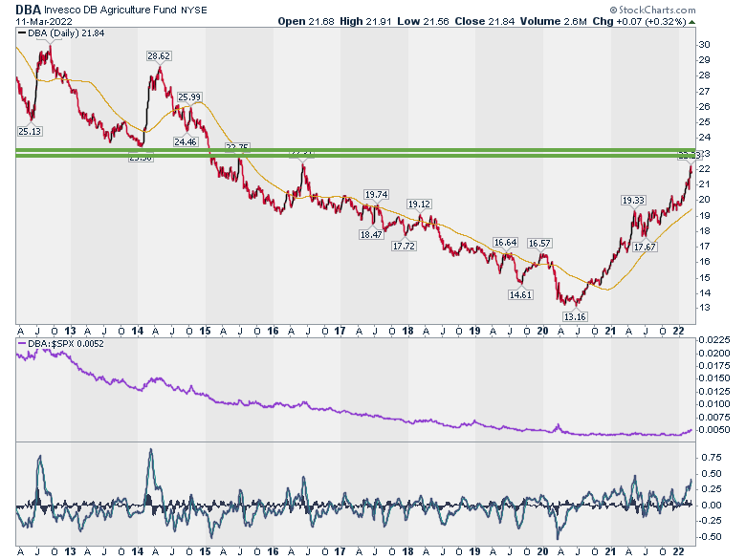
Task: Click the green up-triangle change indicator
Action: tap(691, 22)
